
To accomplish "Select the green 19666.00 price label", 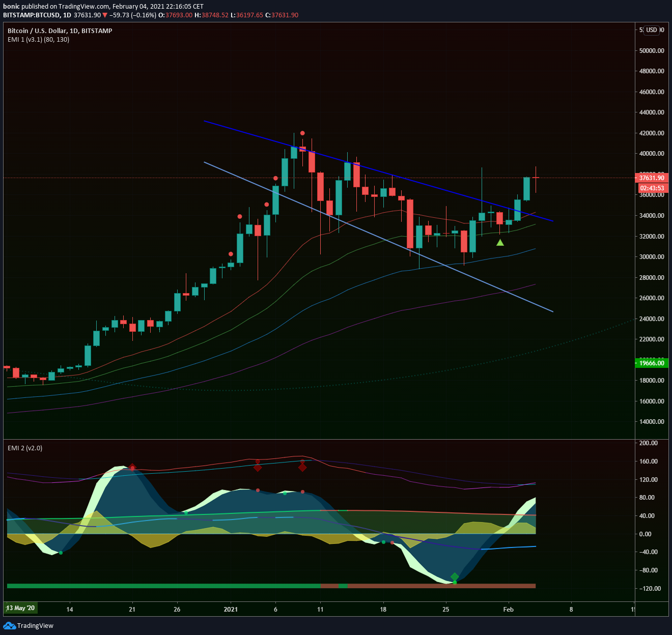I will click(652, 363).
